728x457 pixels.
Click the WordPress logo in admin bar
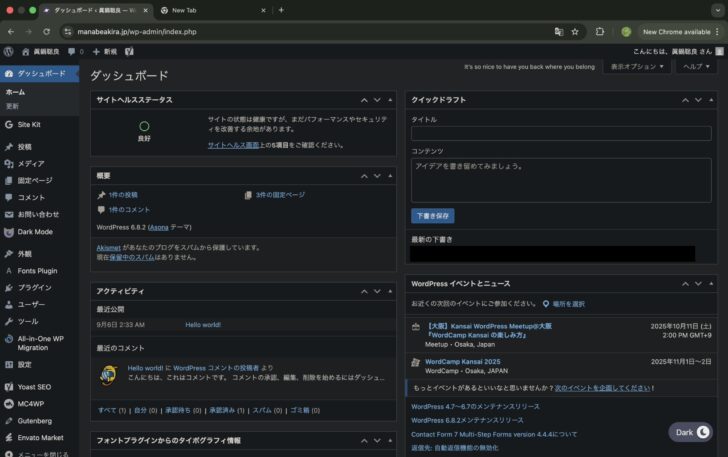[8, 51]
